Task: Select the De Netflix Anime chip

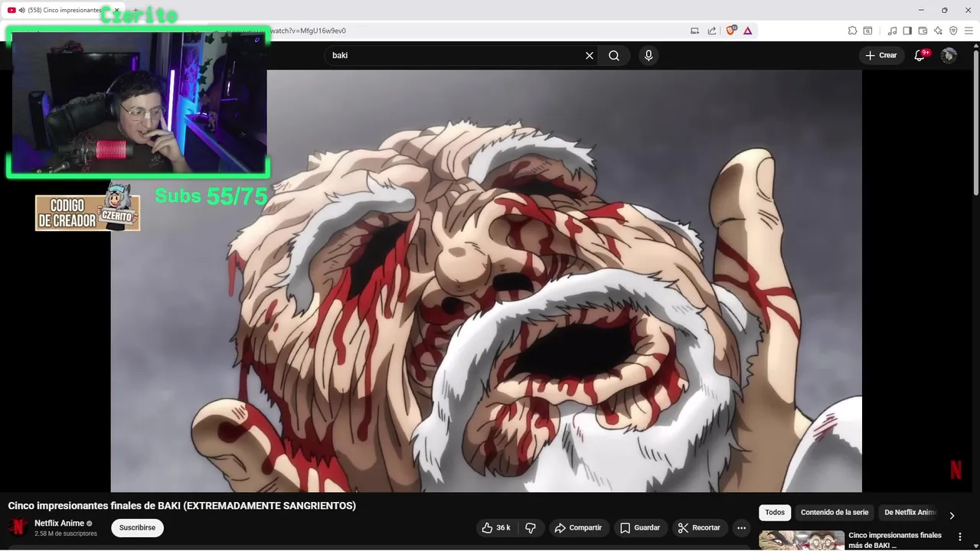Action: [910, 513]
